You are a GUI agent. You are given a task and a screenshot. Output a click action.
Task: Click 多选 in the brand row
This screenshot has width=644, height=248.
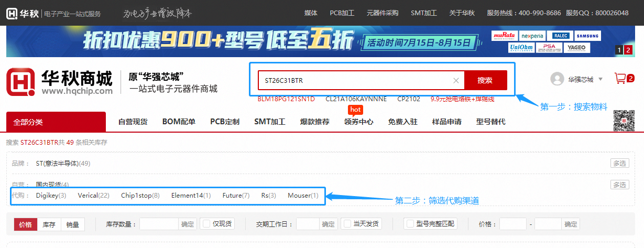pyautogui.click(x=619, y=163)
